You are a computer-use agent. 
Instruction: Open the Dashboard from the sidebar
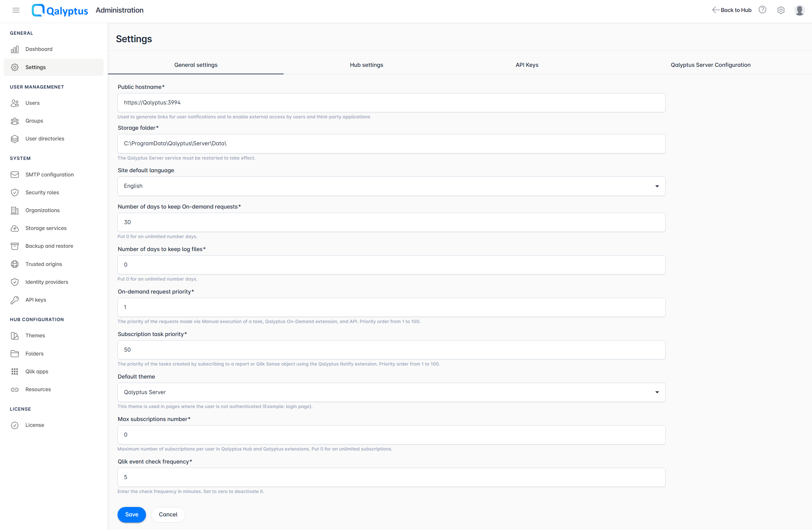pyautogui.click(x=39, y=49)
